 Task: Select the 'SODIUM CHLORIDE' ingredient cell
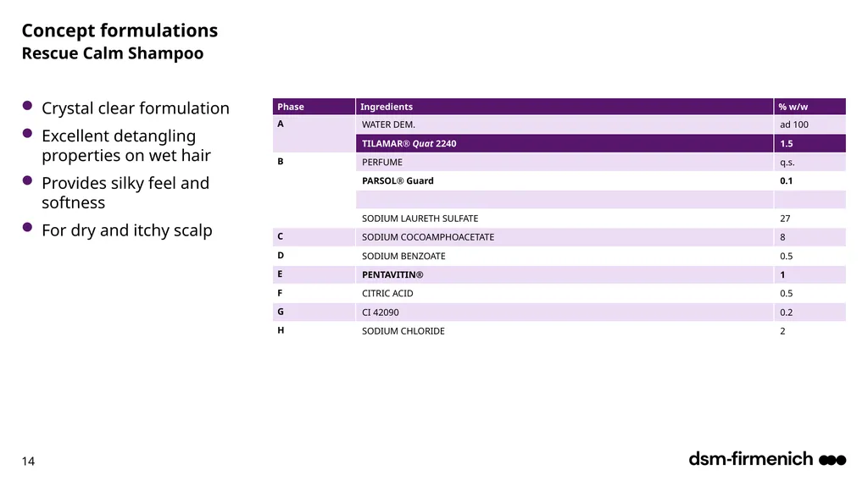pyautogui.click(x=565, y=331)
